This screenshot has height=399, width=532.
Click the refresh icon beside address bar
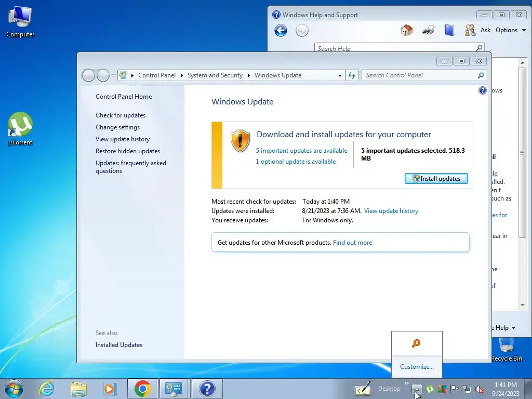click(352, 75)
